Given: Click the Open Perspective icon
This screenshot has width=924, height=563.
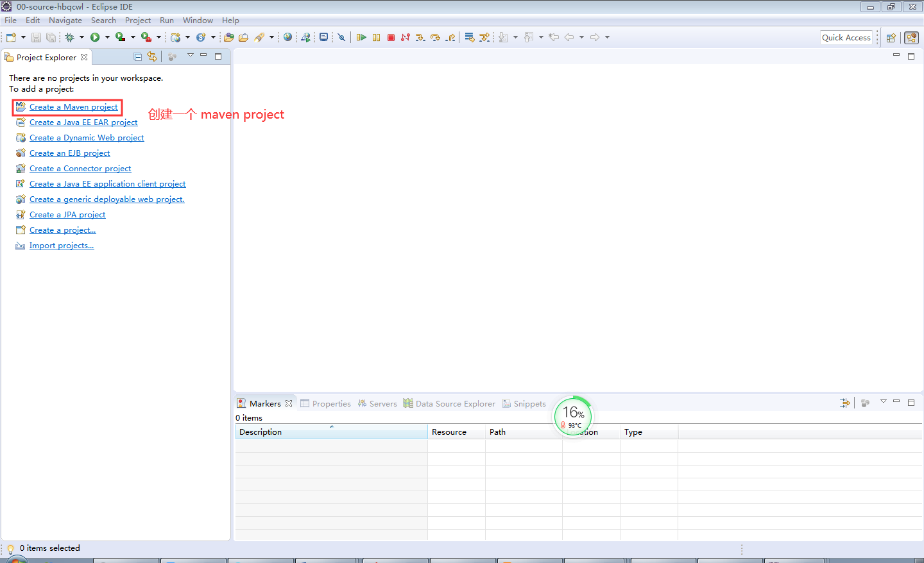Looking at the screenshot, I should tap(891, 38).
